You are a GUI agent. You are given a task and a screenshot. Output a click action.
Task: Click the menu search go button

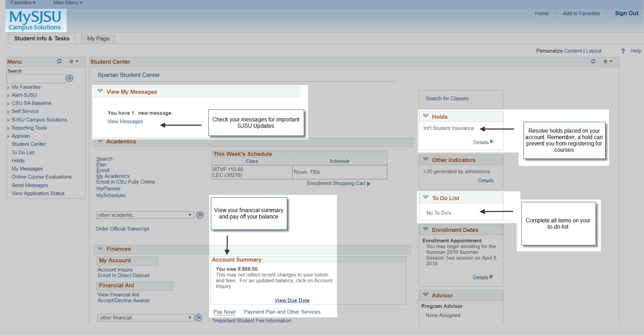(70, 78)
